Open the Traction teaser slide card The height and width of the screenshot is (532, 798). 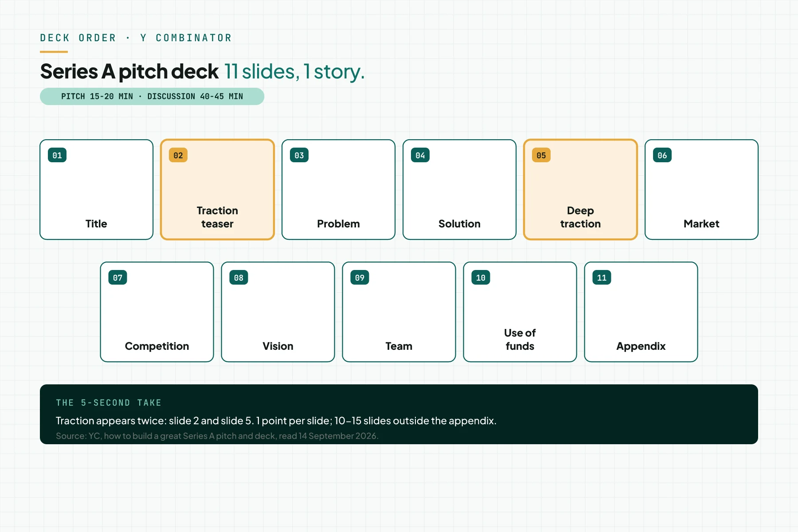(217, 190)
